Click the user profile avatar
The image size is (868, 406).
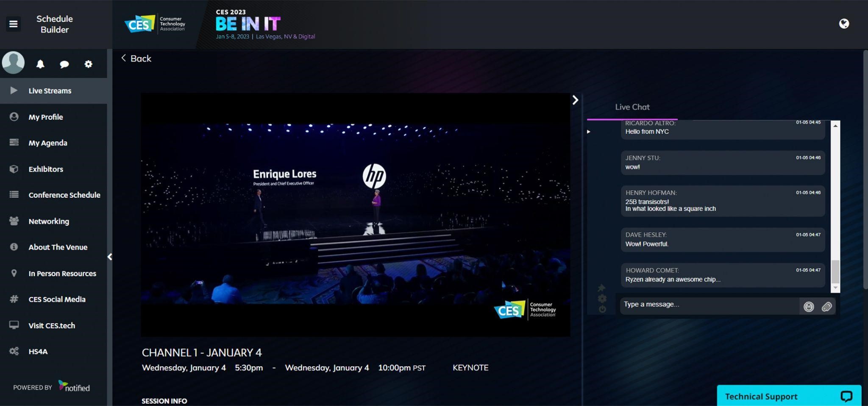click(x=14, y=63)
